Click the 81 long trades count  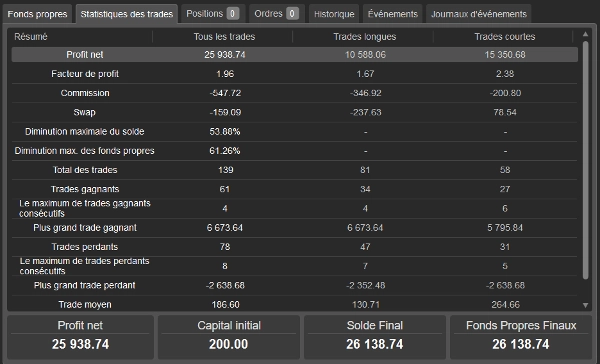(365, 170)
